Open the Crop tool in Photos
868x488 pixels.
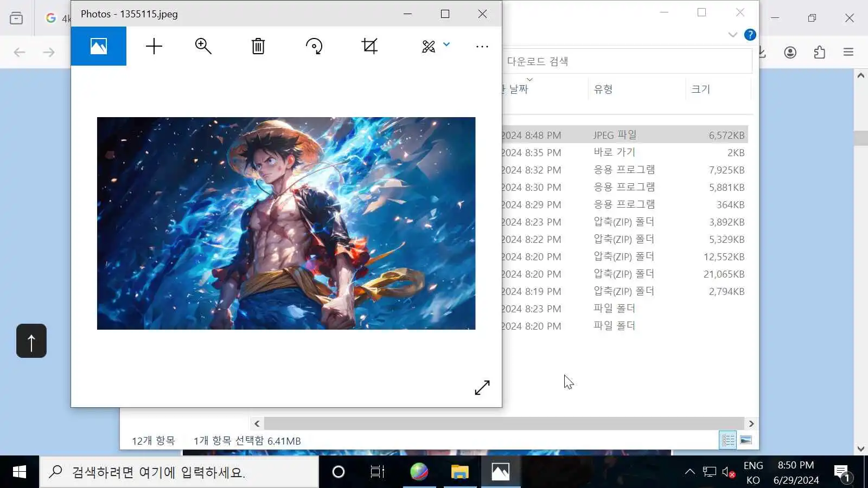tap(369, 46)
